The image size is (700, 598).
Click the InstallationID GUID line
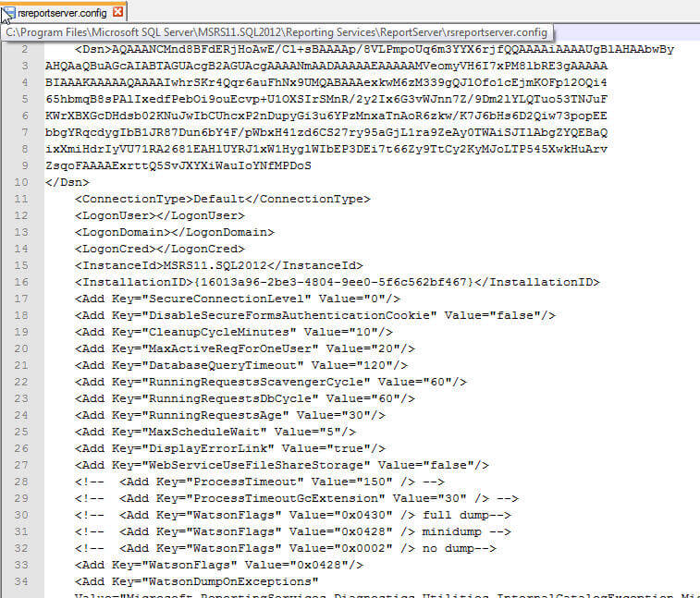(x=337, y=282)
